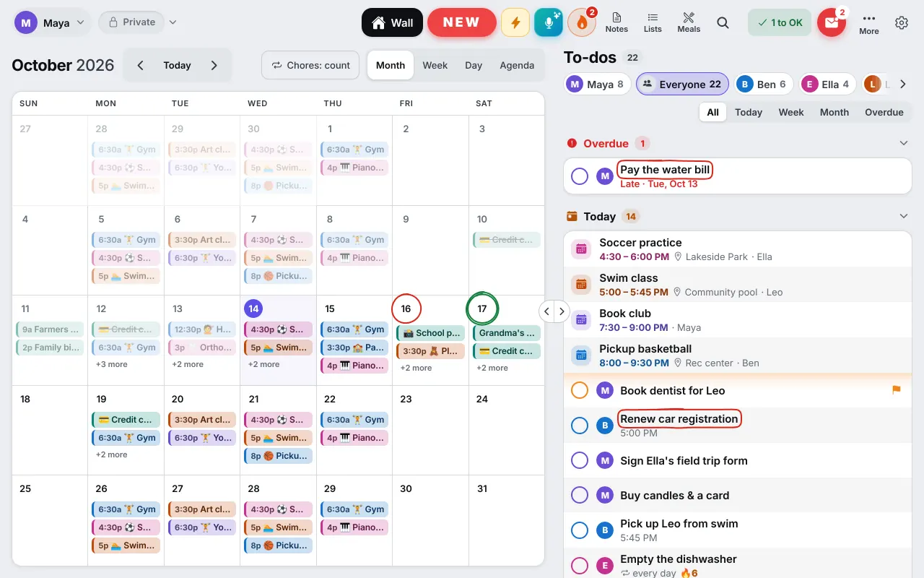Open 'Grandma's' event on Saturday 17
The image size is (924, 578).
(x=506, y=333)
